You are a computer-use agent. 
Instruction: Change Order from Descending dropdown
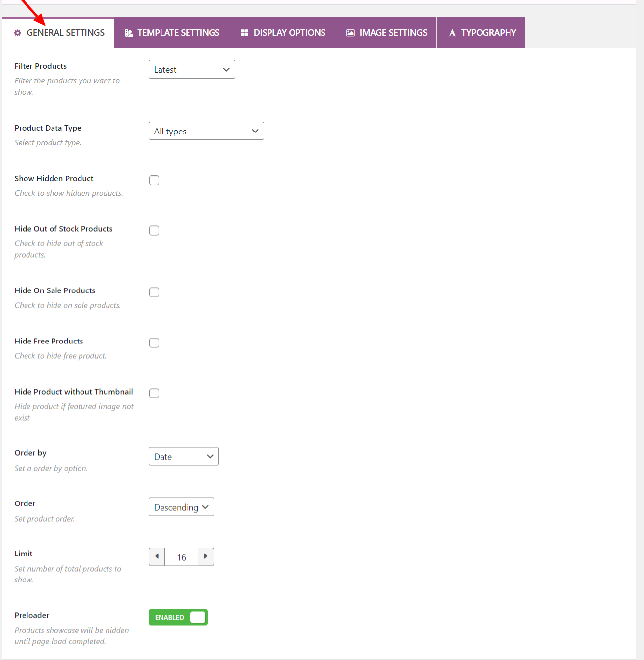click(x=181, y=507)
